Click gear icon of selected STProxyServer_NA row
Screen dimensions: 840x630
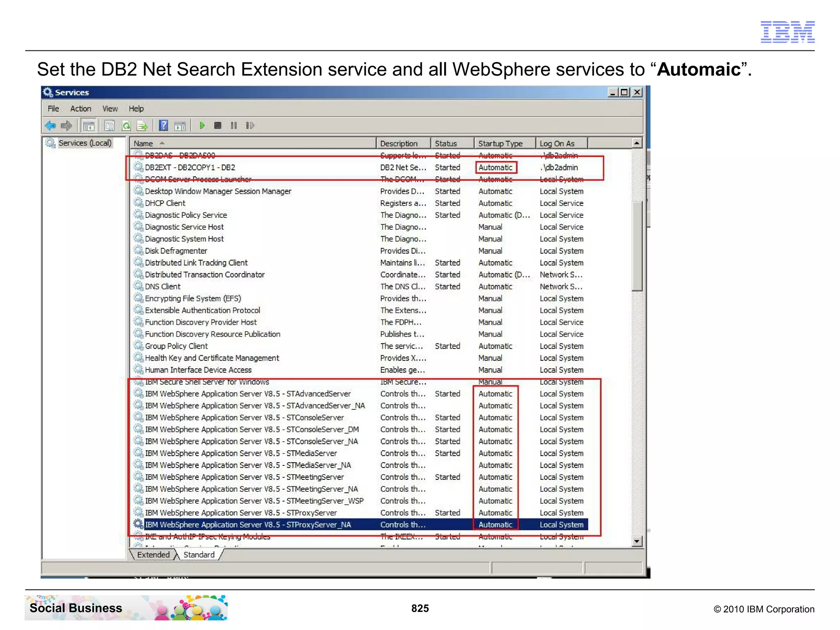[139, 524]
